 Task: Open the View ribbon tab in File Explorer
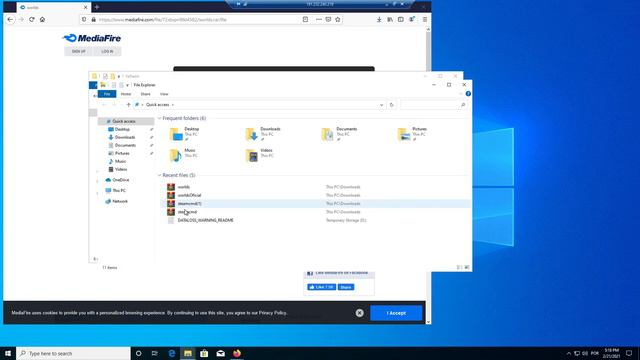(164, 94)
